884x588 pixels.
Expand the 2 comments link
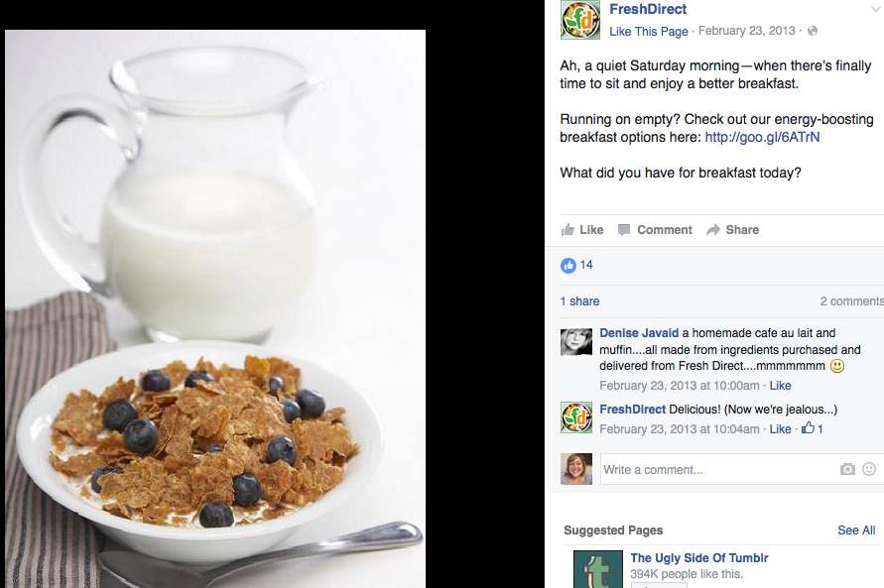coord(852,301)
